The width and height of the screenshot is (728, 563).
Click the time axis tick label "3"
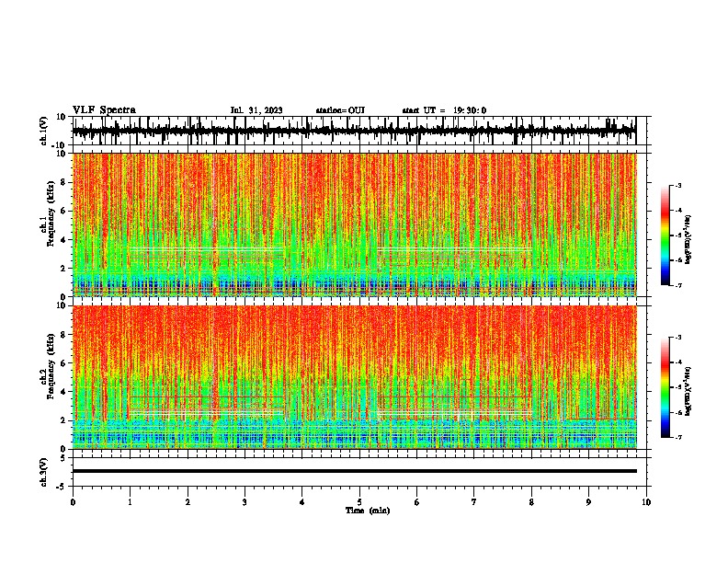click(x=245, y=502)
